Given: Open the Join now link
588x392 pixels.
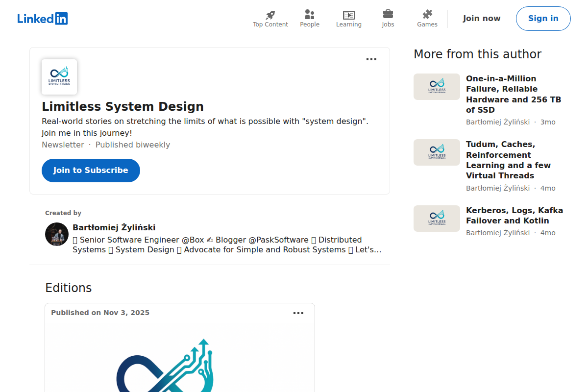Looking at the screenshot, I should [482, 18].
